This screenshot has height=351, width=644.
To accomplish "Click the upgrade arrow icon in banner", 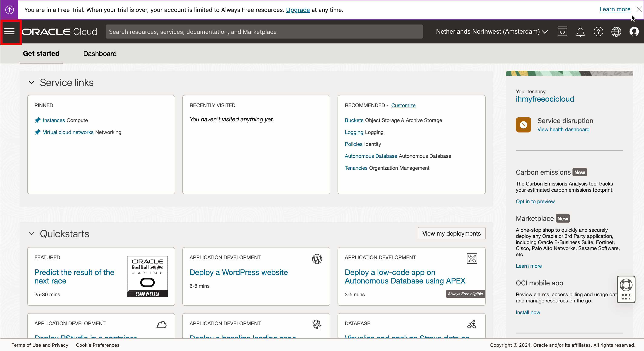I will tap(10, 10).
